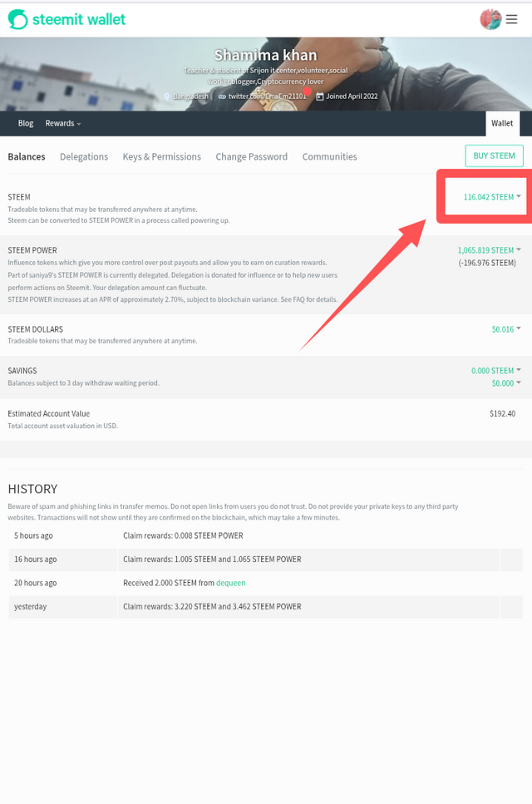532x804 pixels.
Task: Expand the Rewards dropdown
Action: (x=63, y=124)
